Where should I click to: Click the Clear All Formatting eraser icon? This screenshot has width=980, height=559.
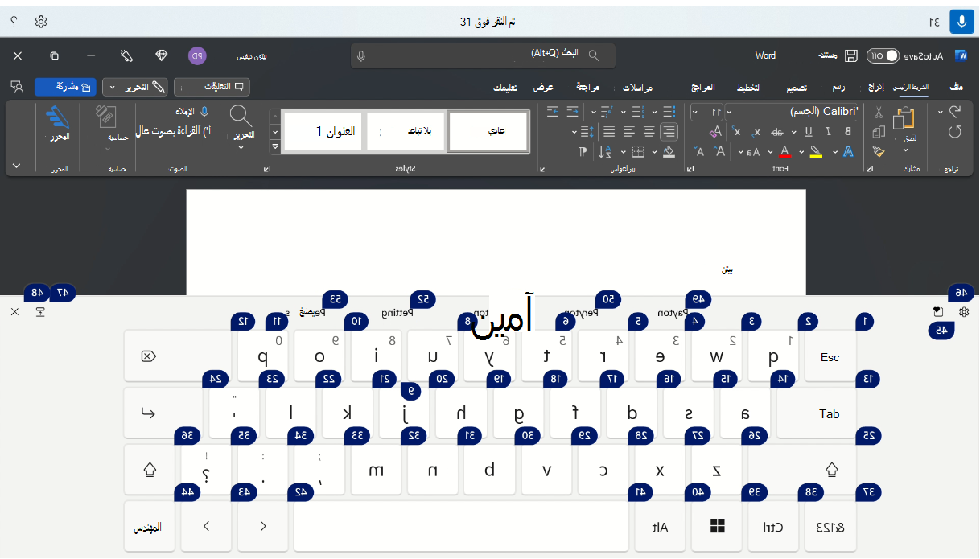716,132
